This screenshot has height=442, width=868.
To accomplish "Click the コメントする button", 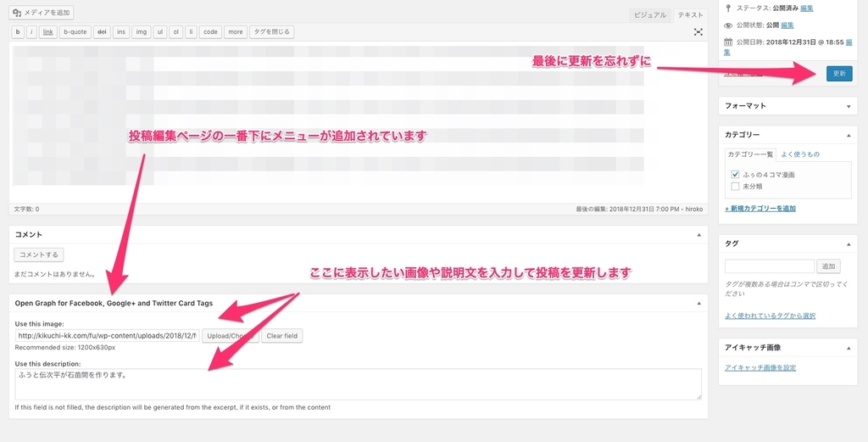I will click(39, 255).
